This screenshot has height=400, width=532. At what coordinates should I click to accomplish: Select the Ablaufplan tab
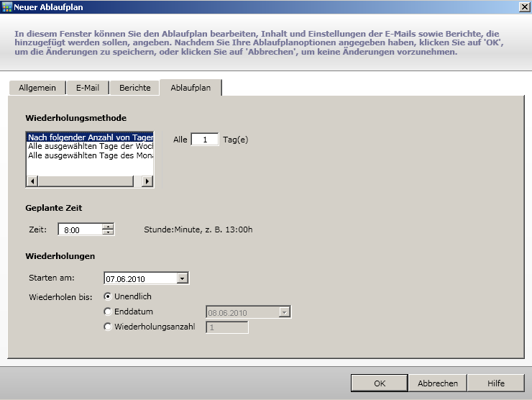click(x=191, y=88)
